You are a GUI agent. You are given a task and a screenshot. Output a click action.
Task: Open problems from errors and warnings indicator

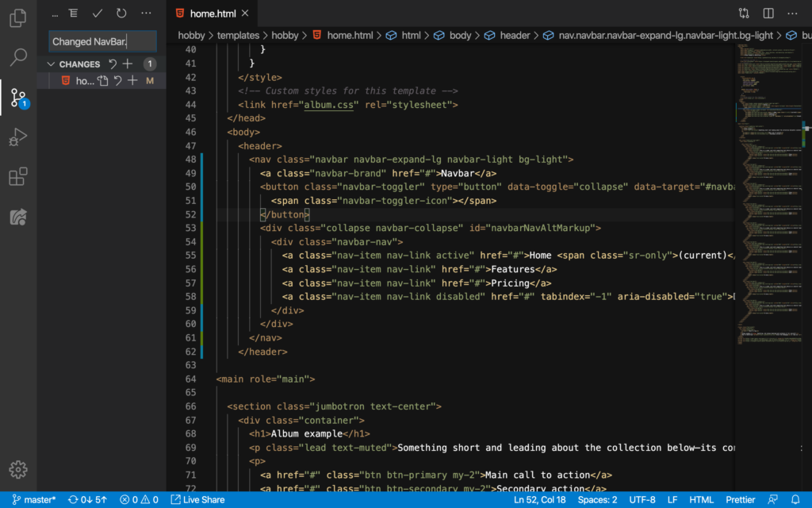pyautogui.click(x=139, y=500)
